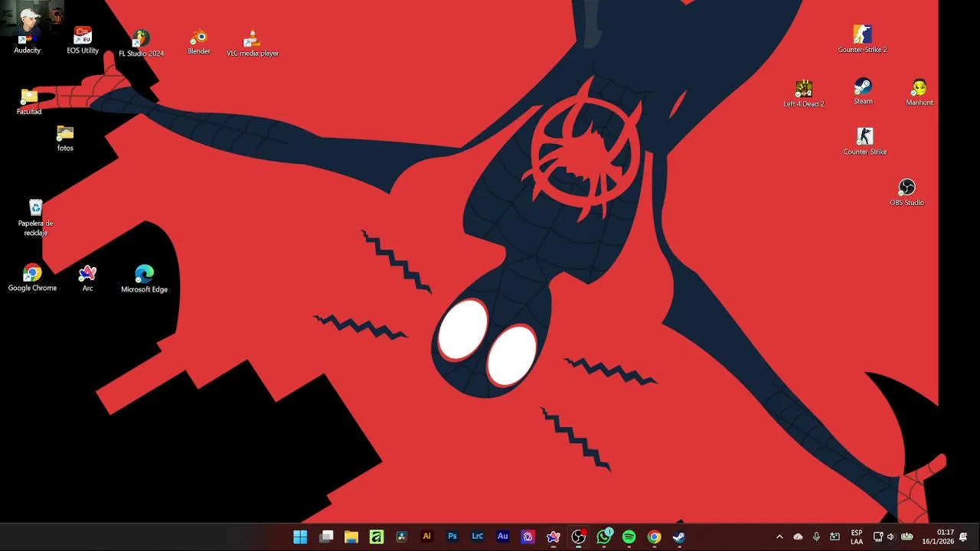Select the fotos folder on desktop
The image size is (980, 551).
(65, 139)
